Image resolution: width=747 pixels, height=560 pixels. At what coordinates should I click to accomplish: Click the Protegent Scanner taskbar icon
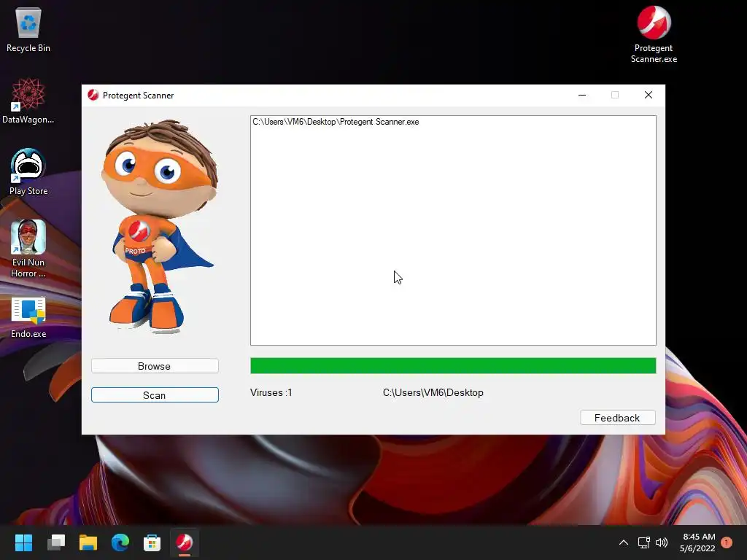coord(185,542)
